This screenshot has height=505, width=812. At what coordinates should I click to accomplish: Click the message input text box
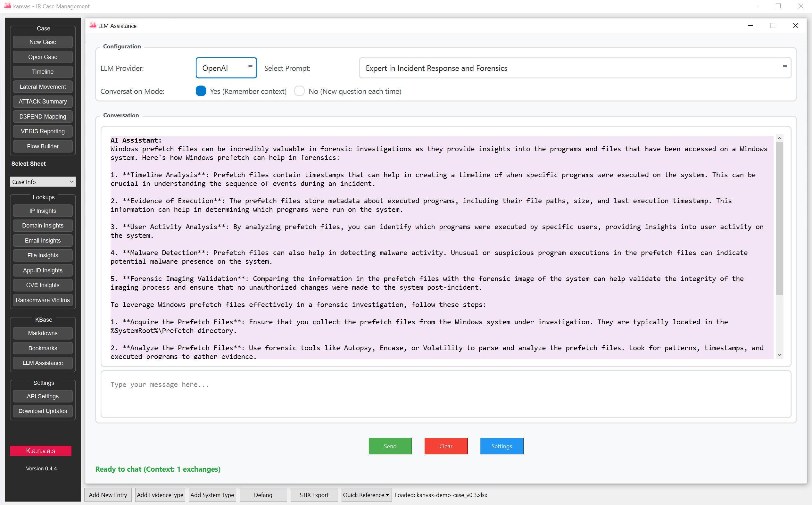click(446, 394)
